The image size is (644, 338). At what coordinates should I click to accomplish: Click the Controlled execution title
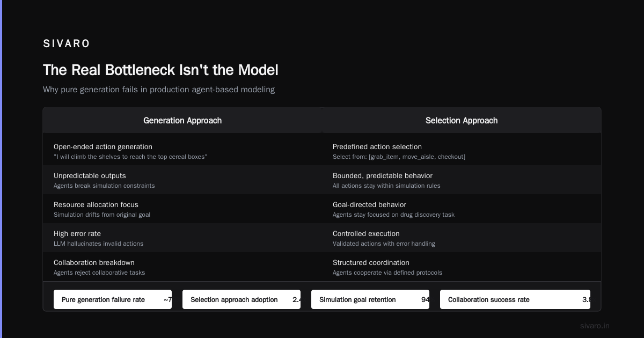point(366,234)
